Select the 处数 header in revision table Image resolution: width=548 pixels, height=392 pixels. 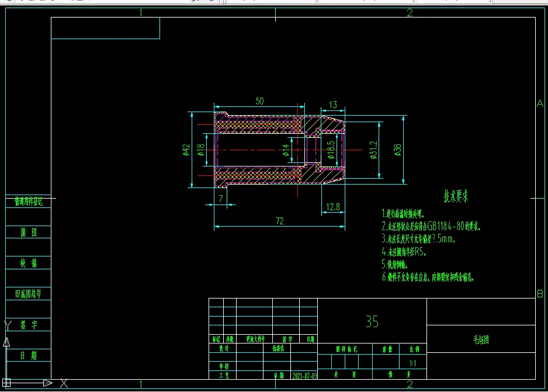tap(230, 339)
